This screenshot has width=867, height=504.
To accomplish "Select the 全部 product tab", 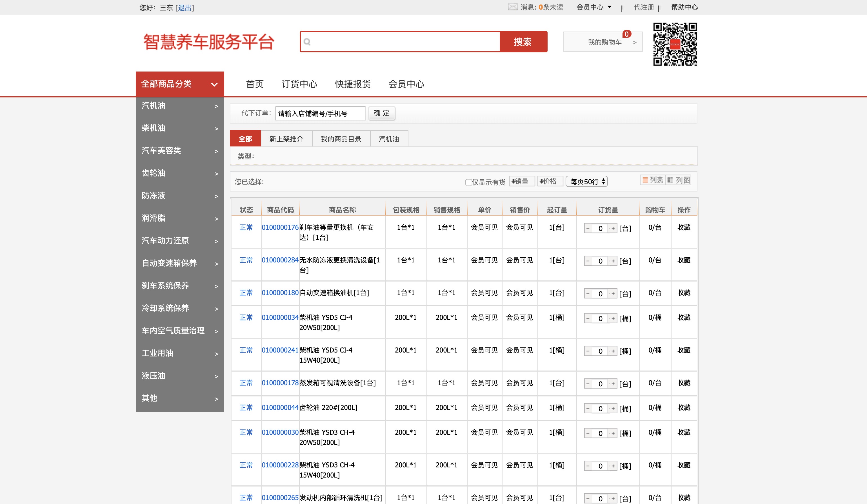I will coord(245,139).
